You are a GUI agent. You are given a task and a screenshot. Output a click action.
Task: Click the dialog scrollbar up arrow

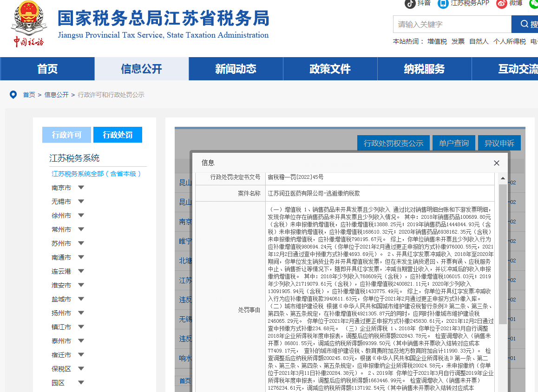click(x=503, y=178)
